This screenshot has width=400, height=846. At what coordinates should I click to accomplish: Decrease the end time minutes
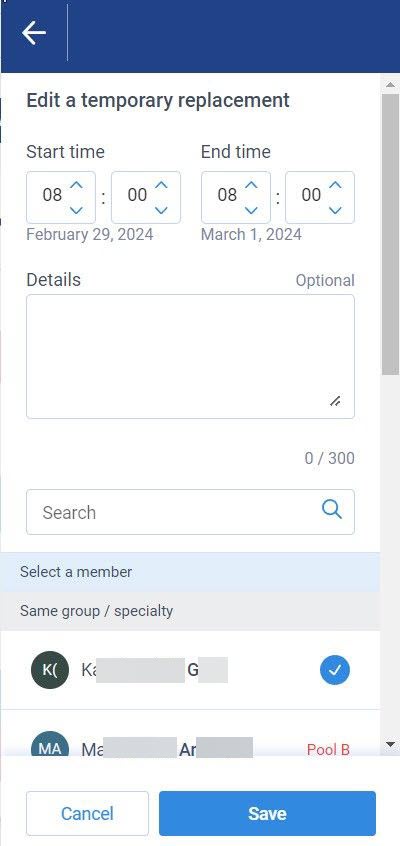pyautogui.click(x=335, y=210)
